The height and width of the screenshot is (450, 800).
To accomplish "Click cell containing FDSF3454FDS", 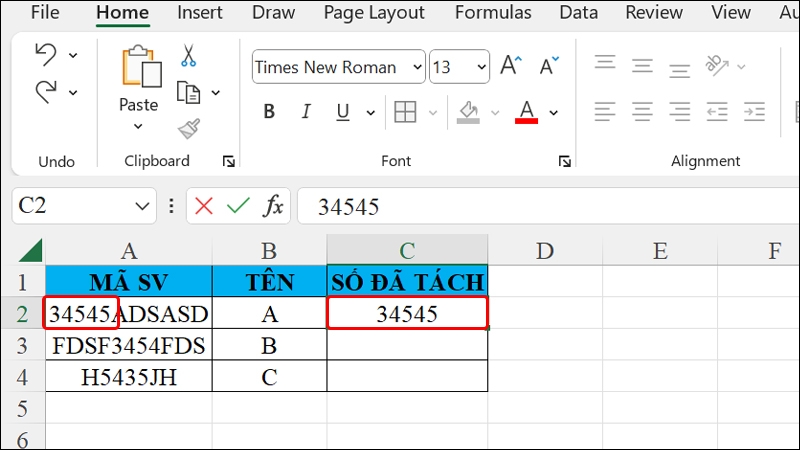I will coord(129,345).
